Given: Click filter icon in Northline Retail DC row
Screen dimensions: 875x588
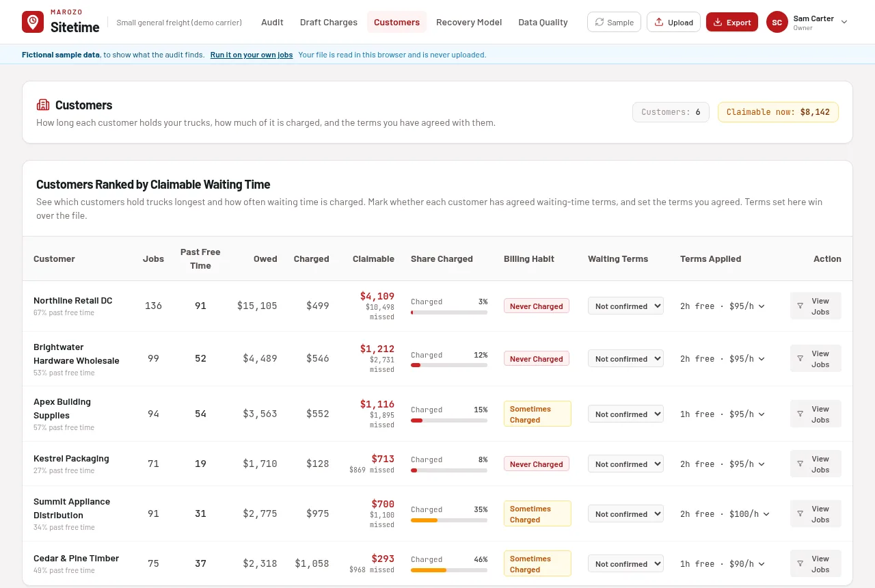Looking at the screenshot, I should click(800, 306).
